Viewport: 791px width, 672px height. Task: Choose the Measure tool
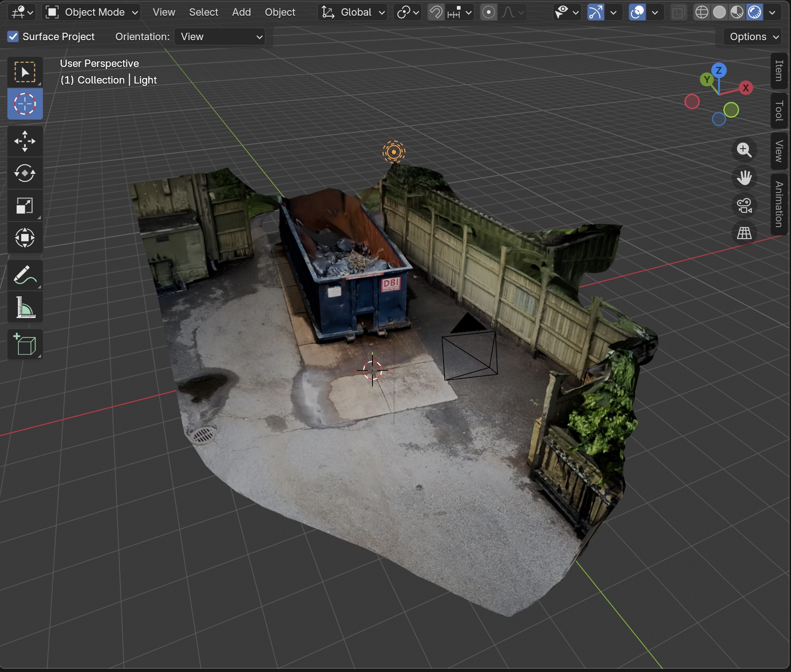point(25,307)
